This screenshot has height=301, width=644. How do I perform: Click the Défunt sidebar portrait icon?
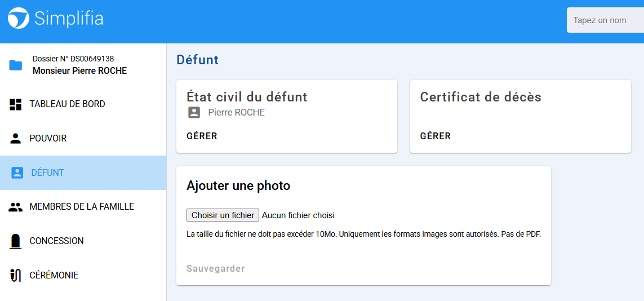[x=17, y=173]
